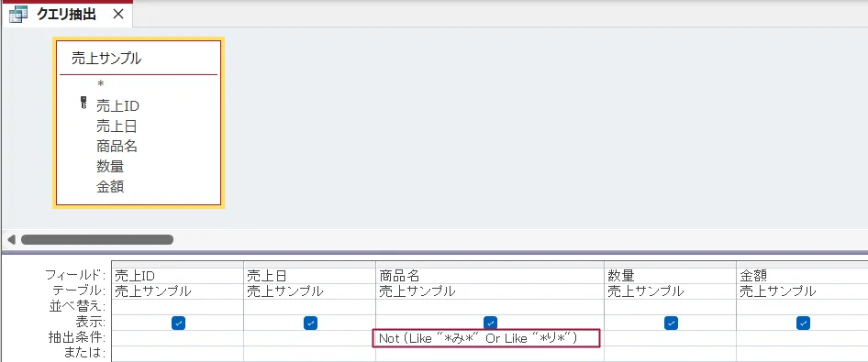Viewport: 868px width, 362px height.
Task: Click the 並べ替え row label
Action: click(x=77, y=306)
